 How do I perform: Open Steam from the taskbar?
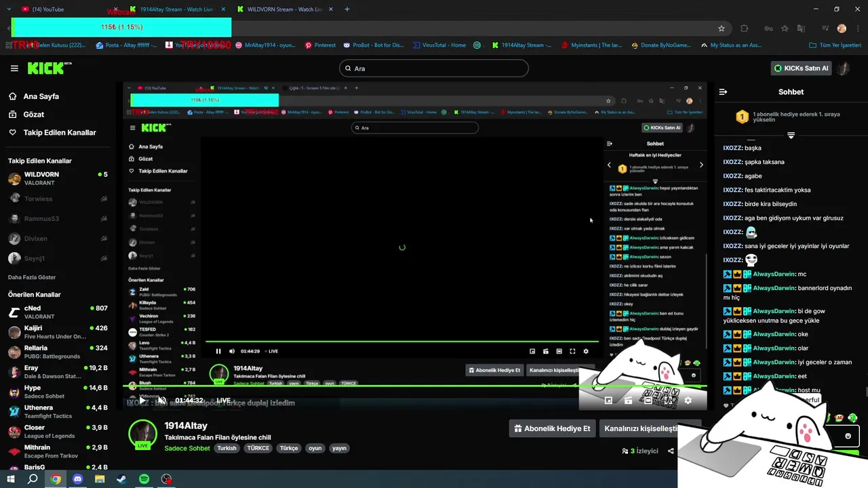point(121,479)
